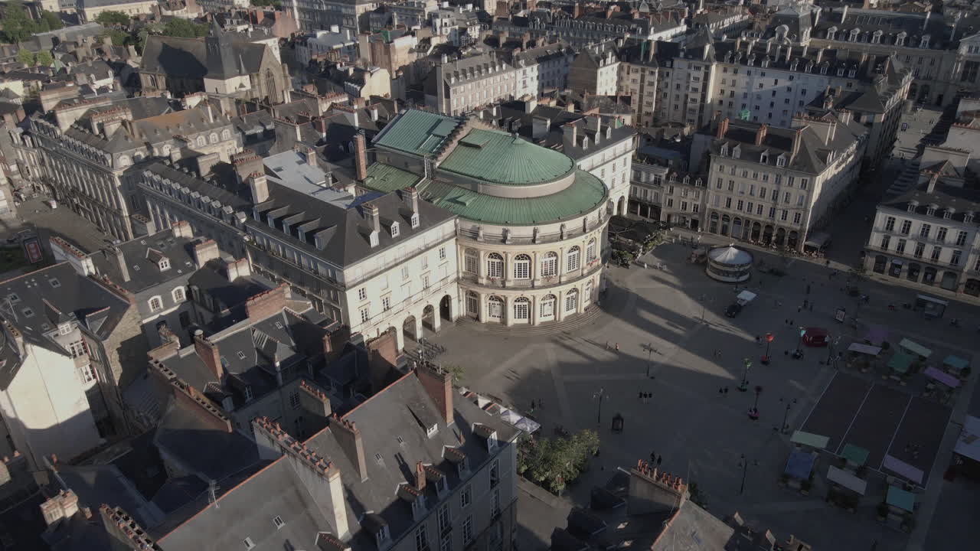Click the leafy green tree beside the plaza
Image resolution: width=980 pixels, height=551 pixels.
[559, 458]
